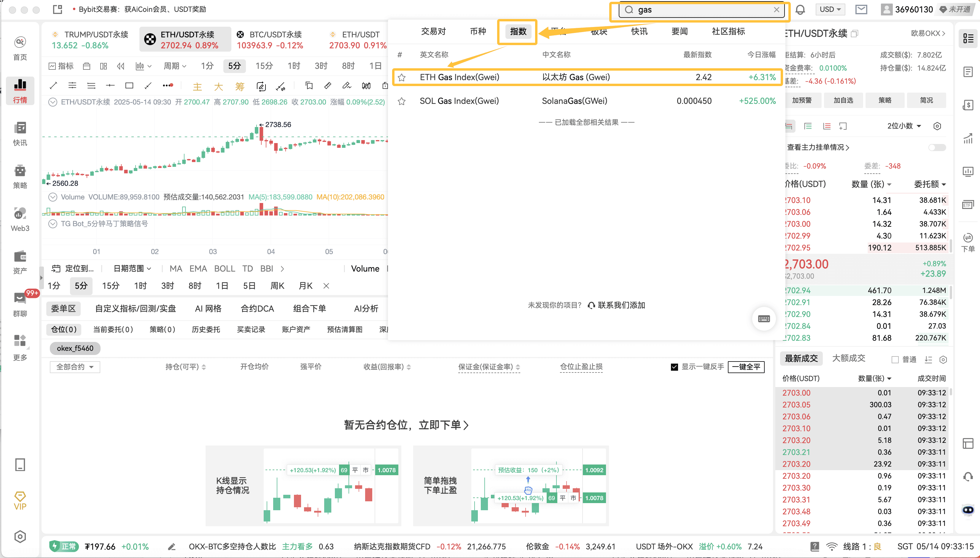Open the K线显示持仓情况 thumbnail

click(x=303, y=486)
